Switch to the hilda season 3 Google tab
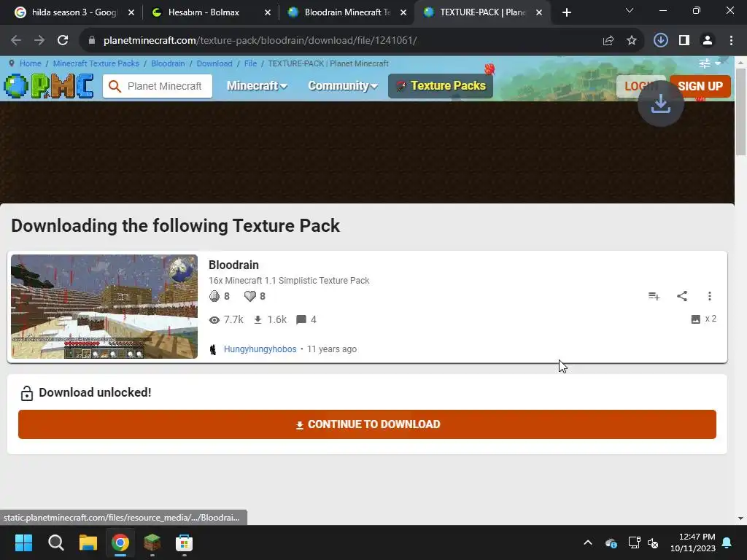This screenshot has height=560, width=747. [72, 12]
